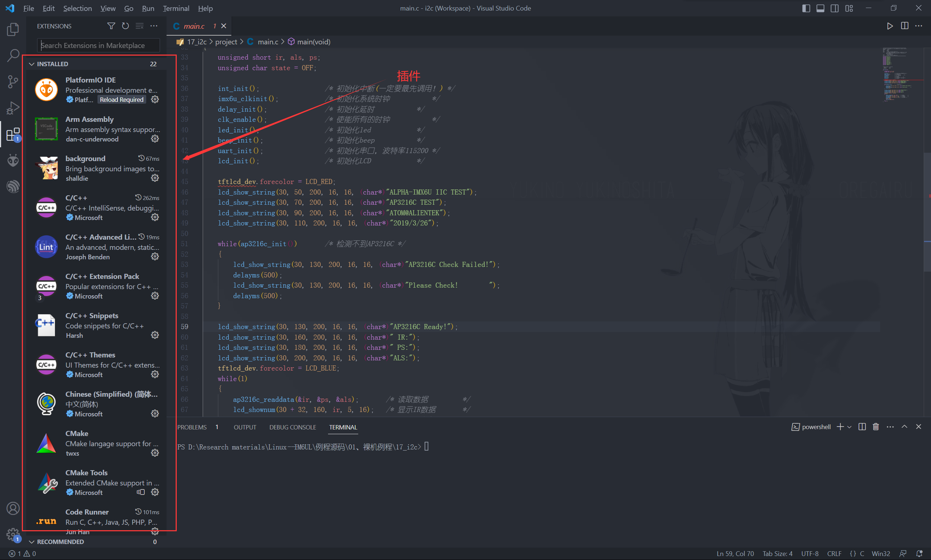Open the Run and Debug view
931x560 pixels.
13,108
